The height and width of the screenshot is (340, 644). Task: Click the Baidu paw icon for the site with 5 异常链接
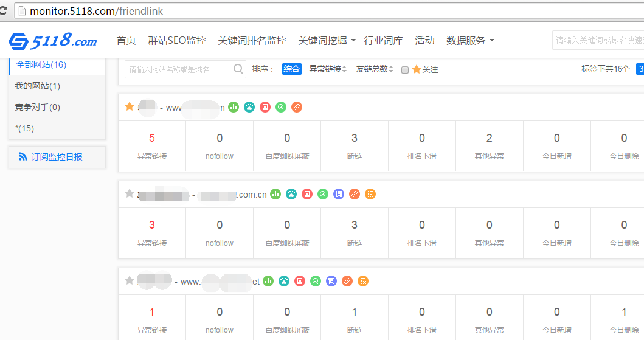point(249,107)
